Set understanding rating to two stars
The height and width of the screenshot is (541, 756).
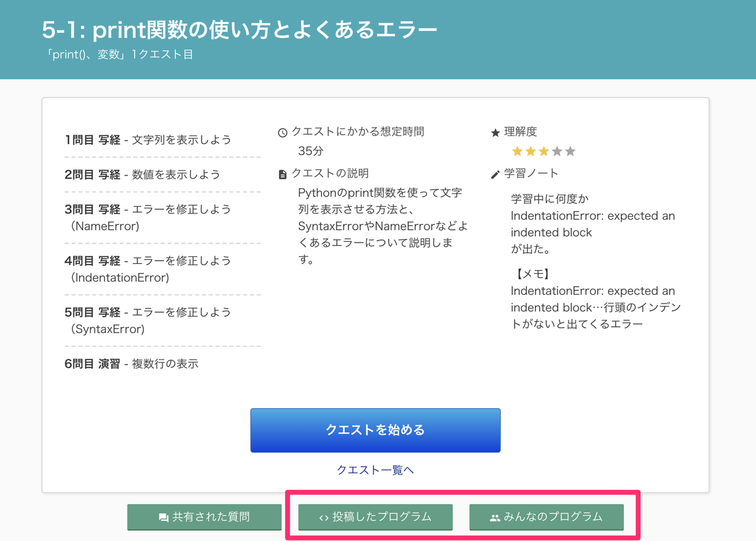coord(530,151)
